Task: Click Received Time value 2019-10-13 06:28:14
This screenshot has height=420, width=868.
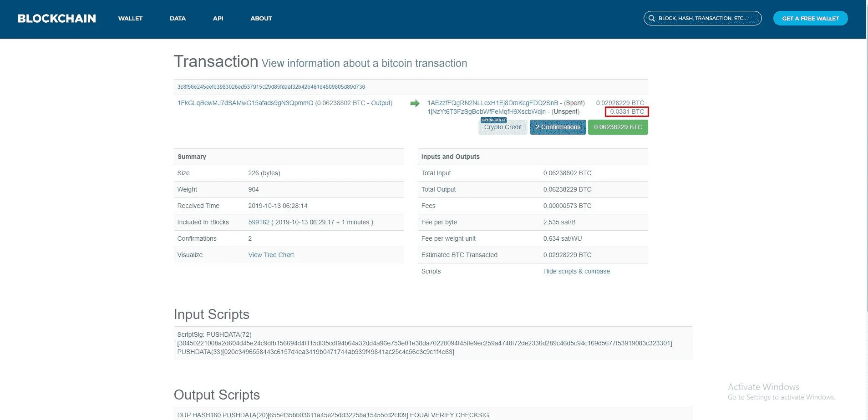Action: [278, 206]
